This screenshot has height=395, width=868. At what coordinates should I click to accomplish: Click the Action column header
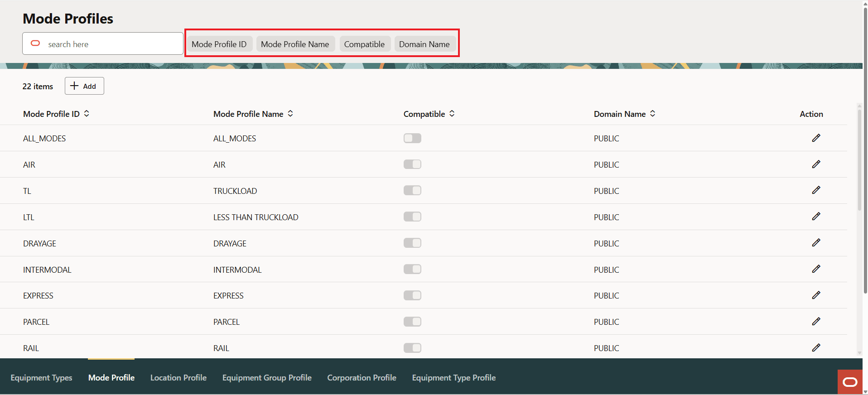click(x=811, y=114)
